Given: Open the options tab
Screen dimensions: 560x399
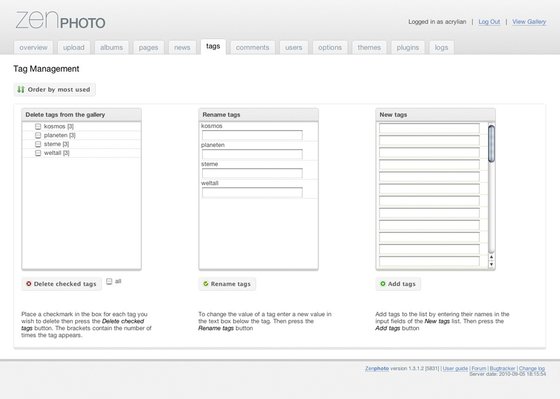Looking at the screenshot, I should (330, 48).
